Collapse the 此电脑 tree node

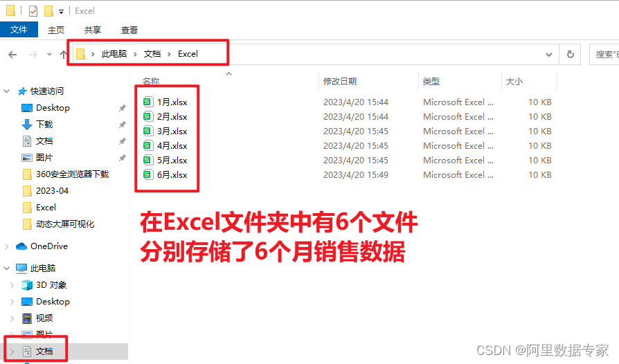coord(6,269)
